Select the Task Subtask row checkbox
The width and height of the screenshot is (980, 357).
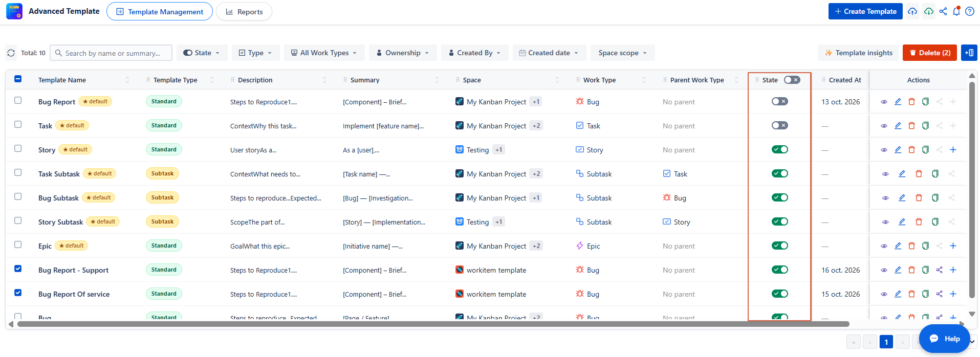pyautogui.click(x=18, y=172)
